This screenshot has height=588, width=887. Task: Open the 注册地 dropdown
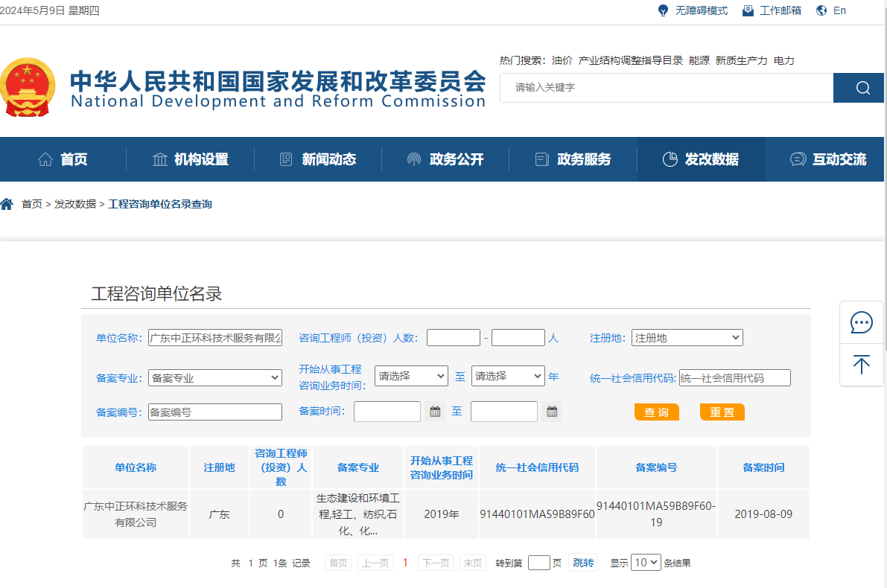click(687, 338)
